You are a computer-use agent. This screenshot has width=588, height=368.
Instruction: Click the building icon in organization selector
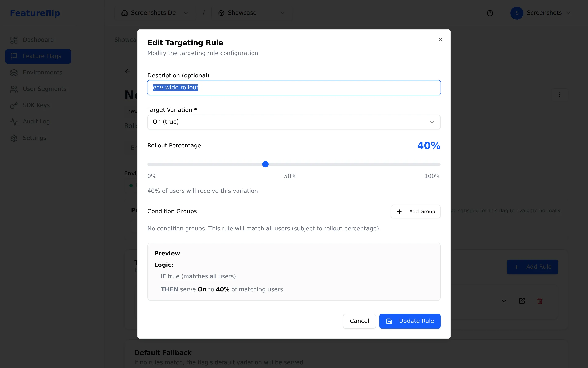124,13
